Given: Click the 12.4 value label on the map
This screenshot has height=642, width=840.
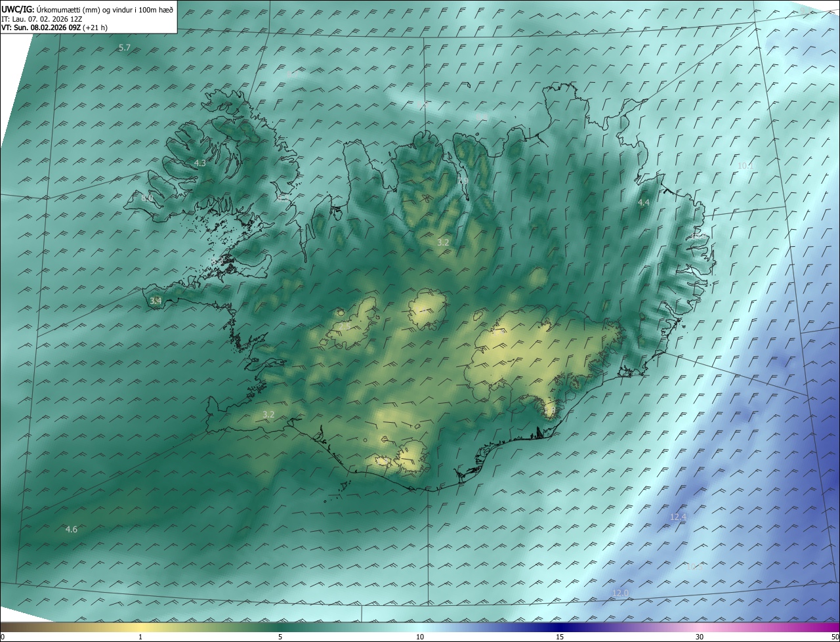Looking at the screenshot, I should 678,517.
